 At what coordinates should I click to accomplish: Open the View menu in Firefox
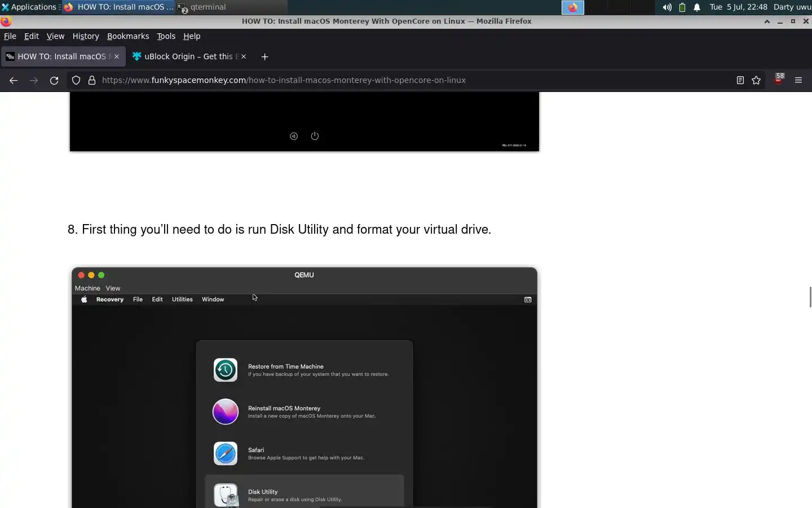coord(55,36)
